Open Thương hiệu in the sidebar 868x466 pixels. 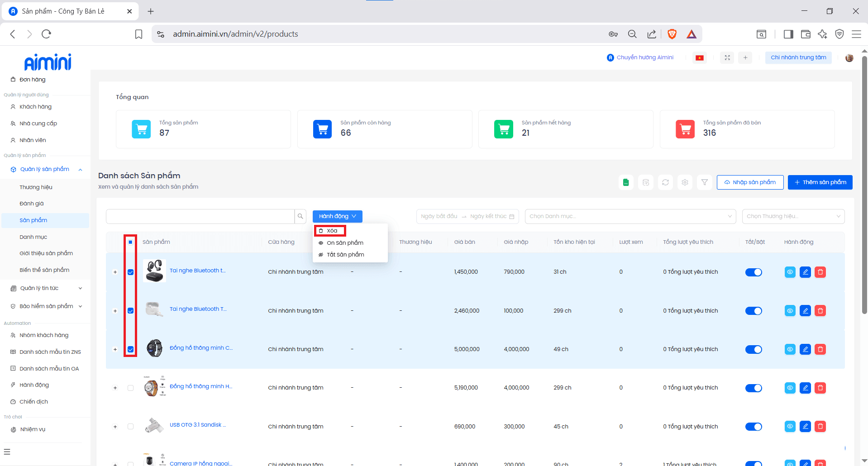pos(36,187)
